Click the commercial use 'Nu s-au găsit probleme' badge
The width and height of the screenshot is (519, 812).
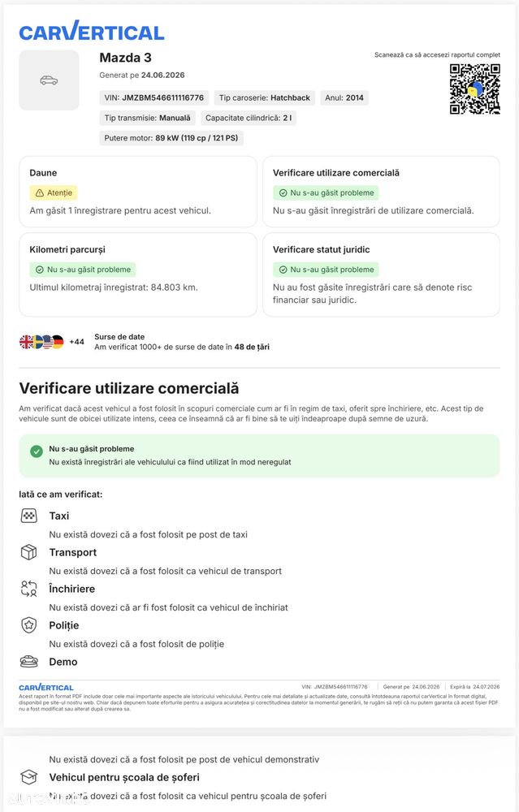tap(327, 192)
